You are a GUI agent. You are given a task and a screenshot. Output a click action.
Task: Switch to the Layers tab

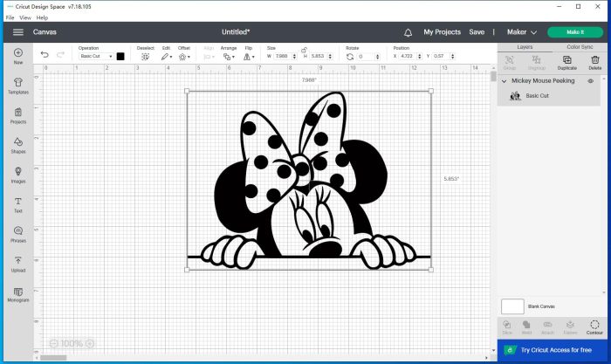click(x=525, y=47)
